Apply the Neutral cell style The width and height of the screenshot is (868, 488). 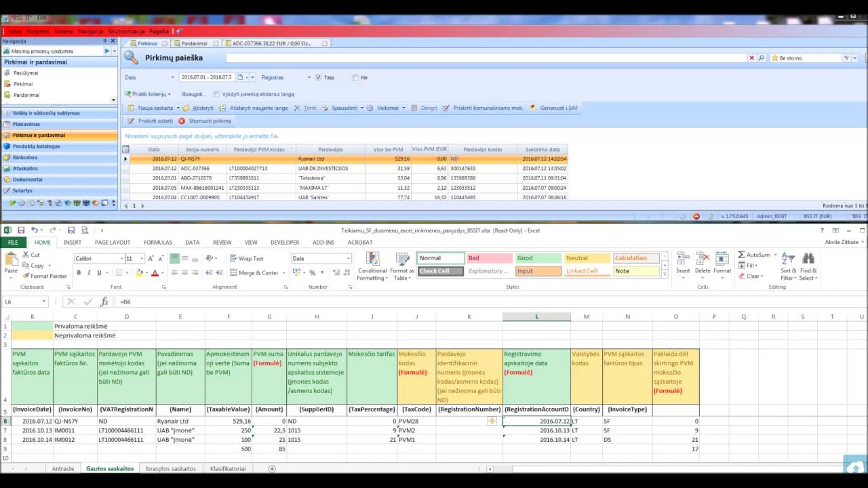(x=587, y=258)
